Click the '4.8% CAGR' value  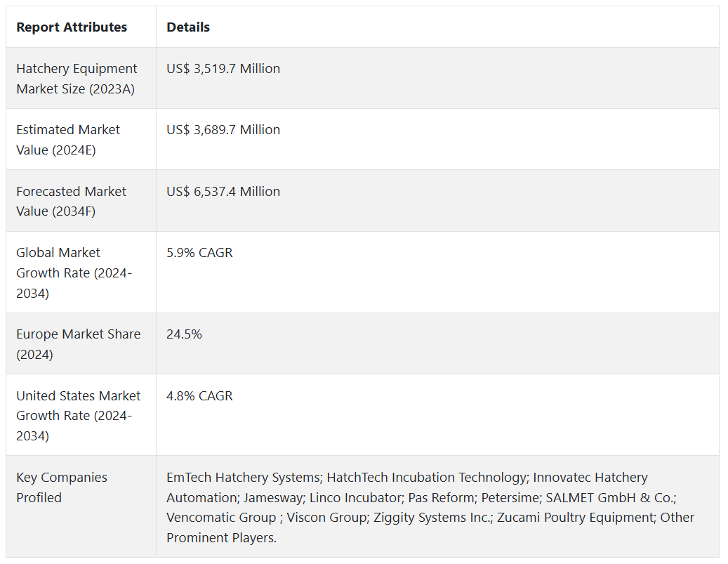point(199,396)
